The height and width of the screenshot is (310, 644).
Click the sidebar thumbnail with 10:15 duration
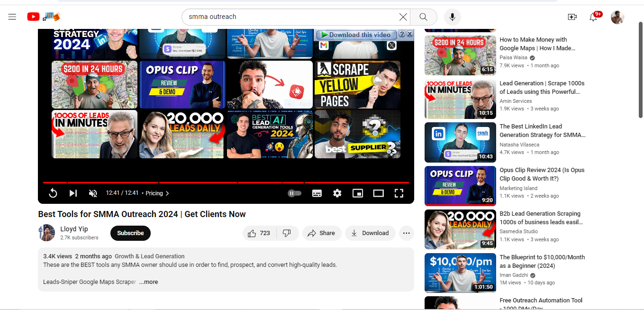(460, 99)
